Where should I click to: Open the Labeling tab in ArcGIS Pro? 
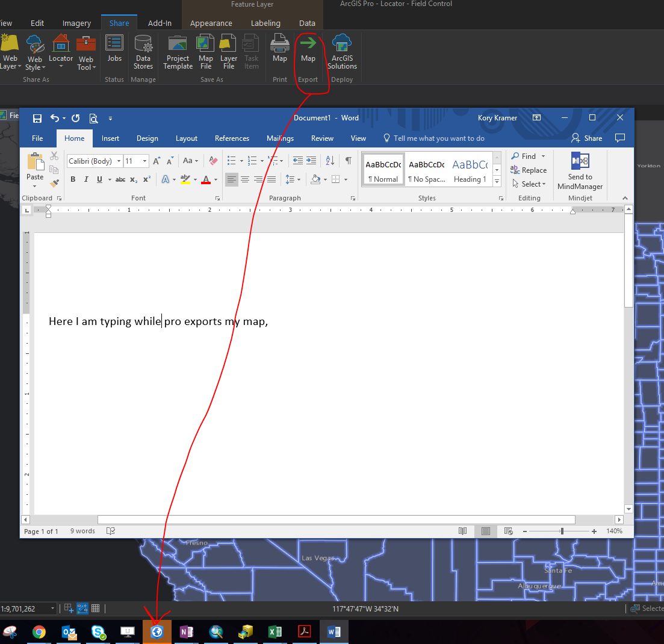265,23
